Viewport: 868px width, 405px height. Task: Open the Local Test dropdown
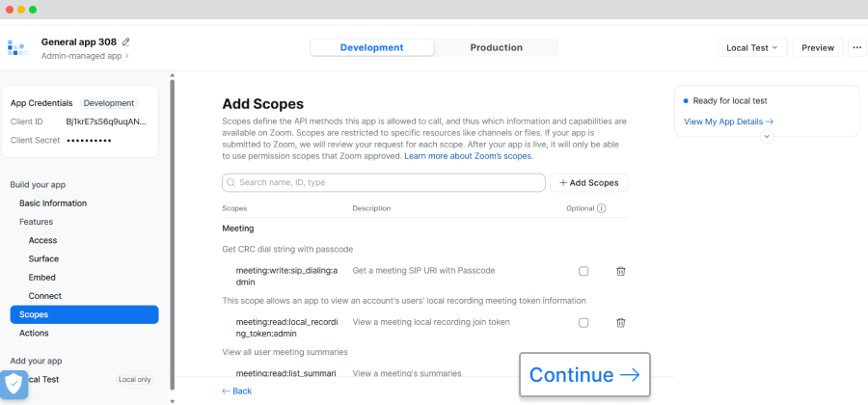(752, 47)
